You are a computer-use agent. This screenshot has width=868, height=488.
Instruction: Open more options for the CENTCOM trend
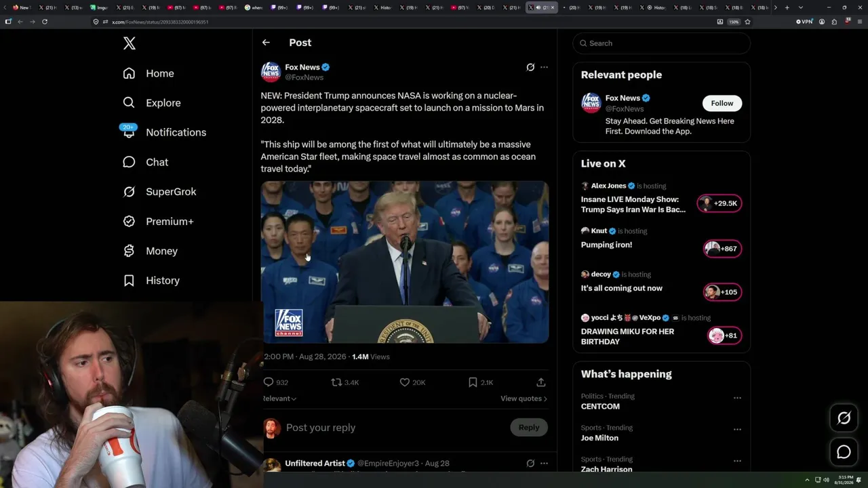[737, 398]
